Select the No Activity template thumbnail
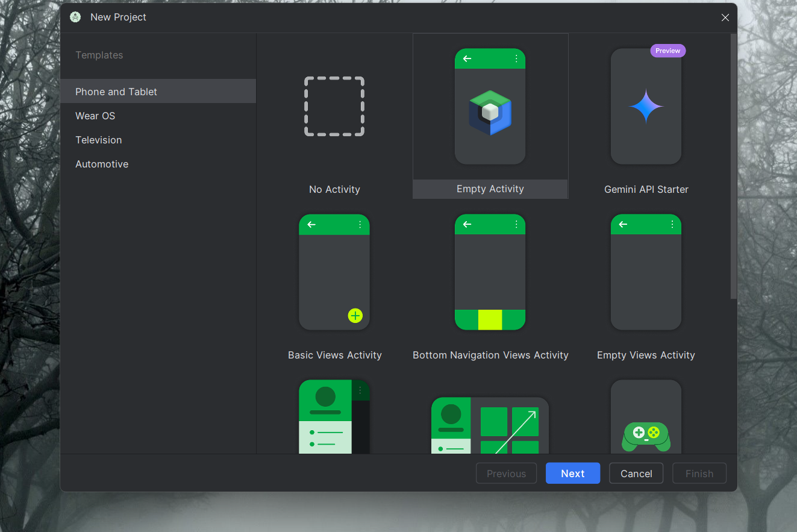This screenshot has width=797, height=532. (x=334, y=107)
